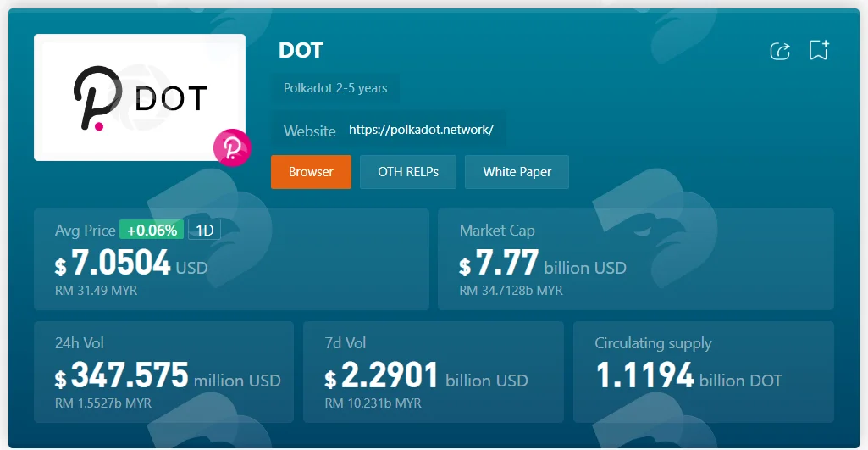Select the Polkadot 2-5 years tag

(x=335, y=88)
